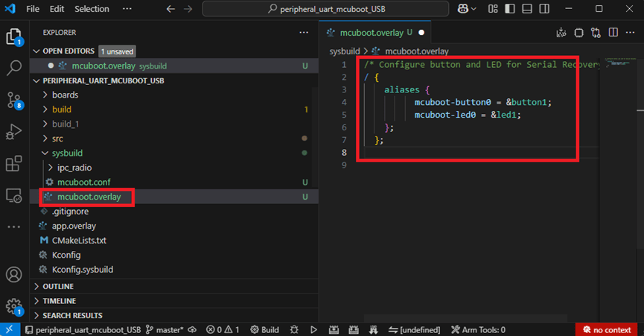Screen dimensions: 644x336
Task: Toggle the Secondary Side Bar layout button
Action: point(545,9)
